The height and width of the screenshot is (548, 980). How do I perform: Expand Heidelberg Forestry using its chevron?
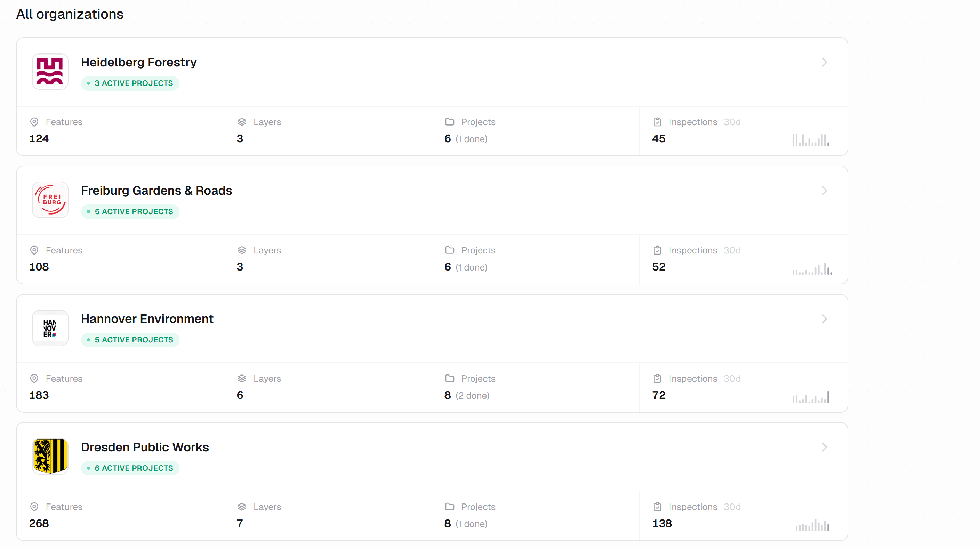(x=824, y=62)
